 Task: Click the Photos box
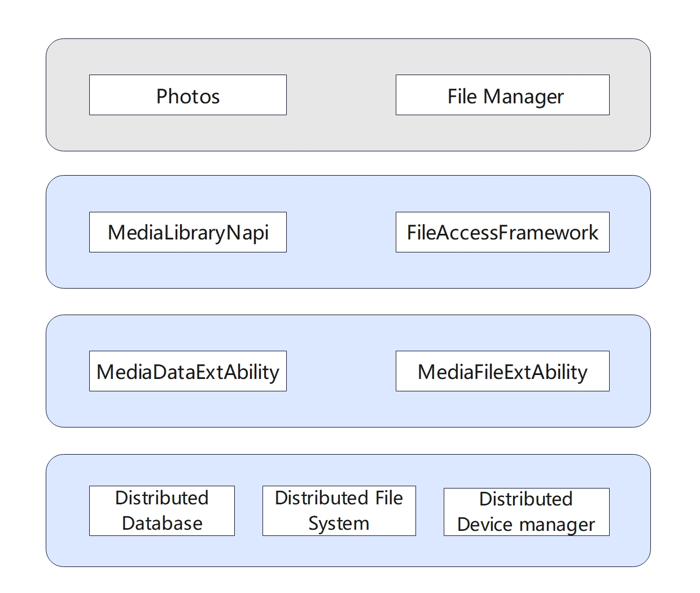pyautogui.click(x=187, y=95)
